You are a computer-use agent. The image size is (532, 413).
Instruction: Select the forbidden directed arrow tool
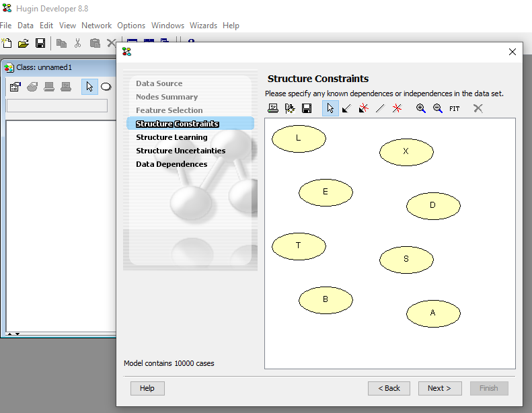pyautogui.click(x=363, y=108)
